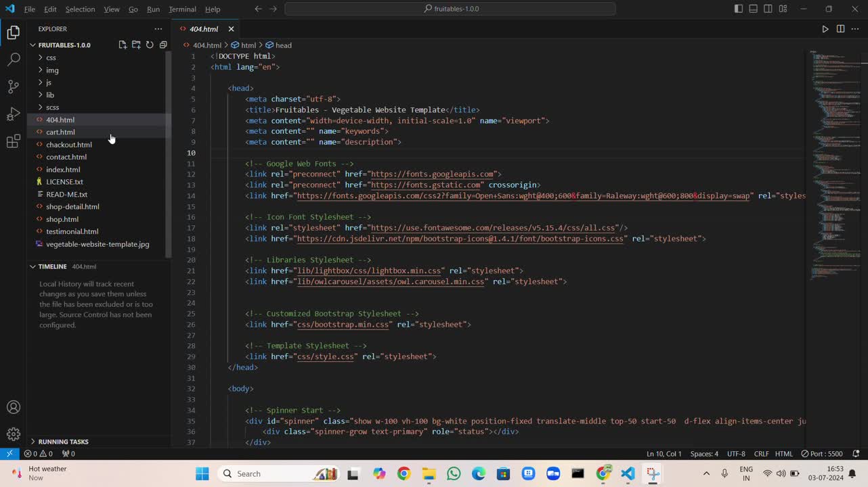
Task: Open the View menu
Action: click(112, 9)
